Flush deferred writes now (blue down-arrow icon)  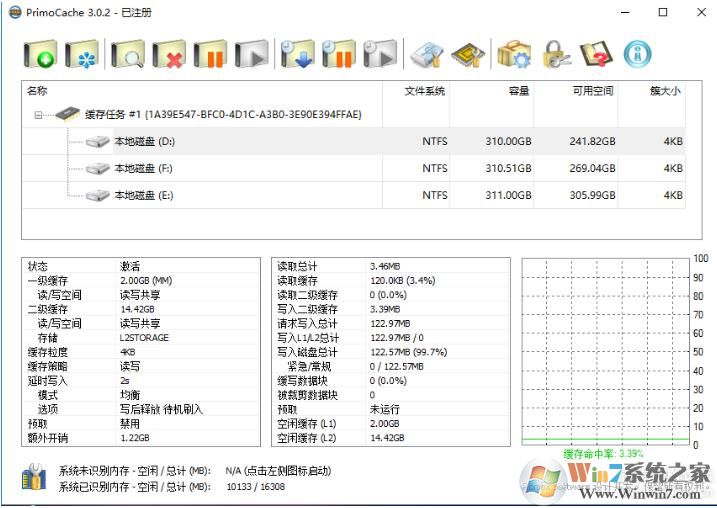click(298, 54)
